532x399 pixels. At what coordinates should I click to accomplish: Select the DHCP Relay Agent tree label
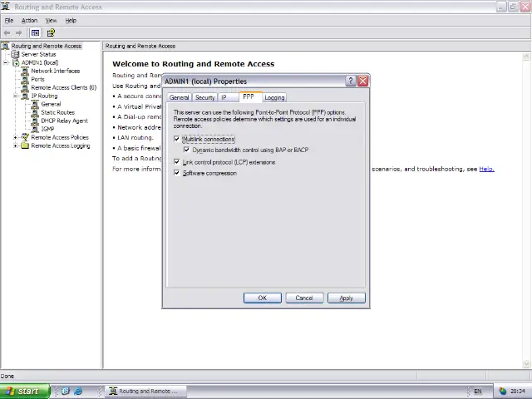(x=64, y=121)
